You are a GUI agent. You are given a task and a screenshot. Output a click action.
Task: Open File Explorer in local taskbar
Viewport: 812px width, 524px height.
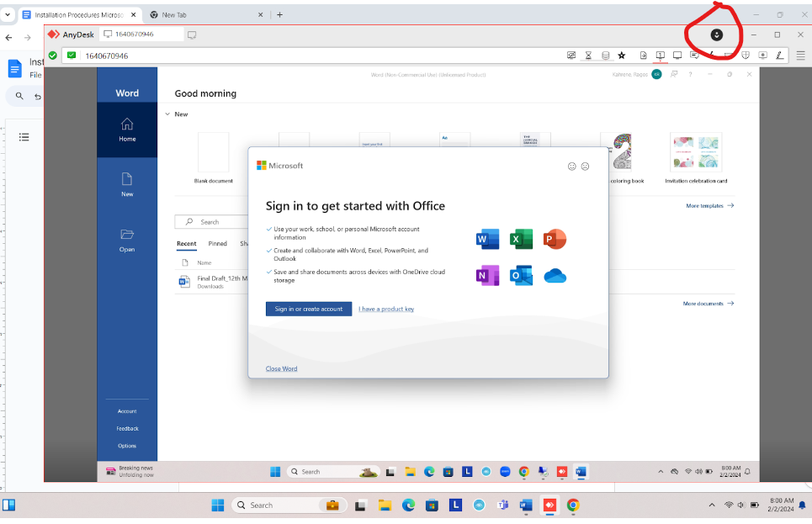click(x=385, y=505)
